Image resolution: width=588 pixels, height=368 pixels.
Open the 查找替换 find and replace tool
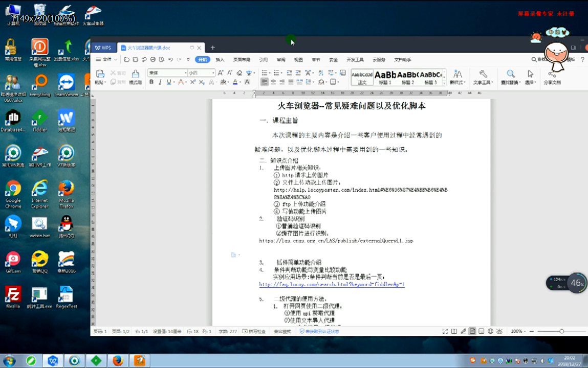(511, 77)
